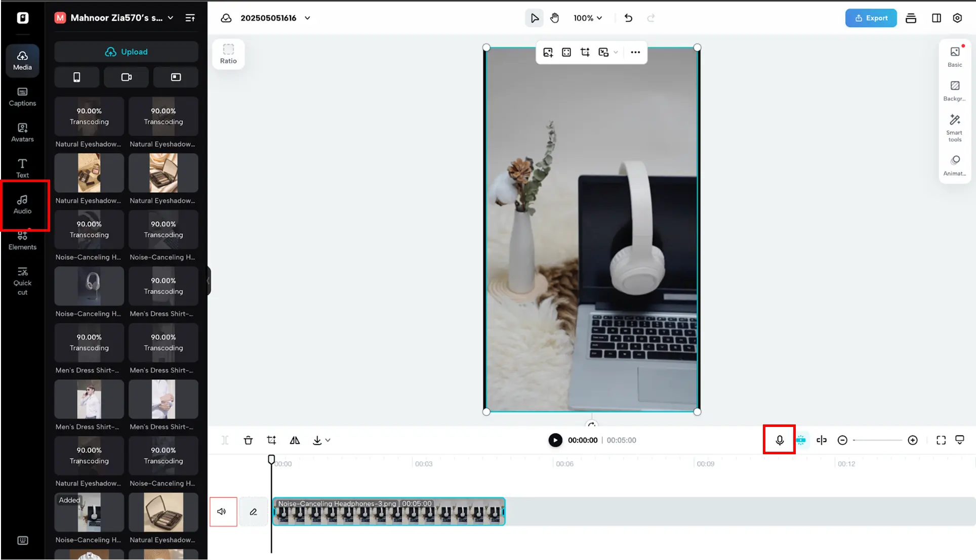
Task: Click the Export button
Action: 871,18
